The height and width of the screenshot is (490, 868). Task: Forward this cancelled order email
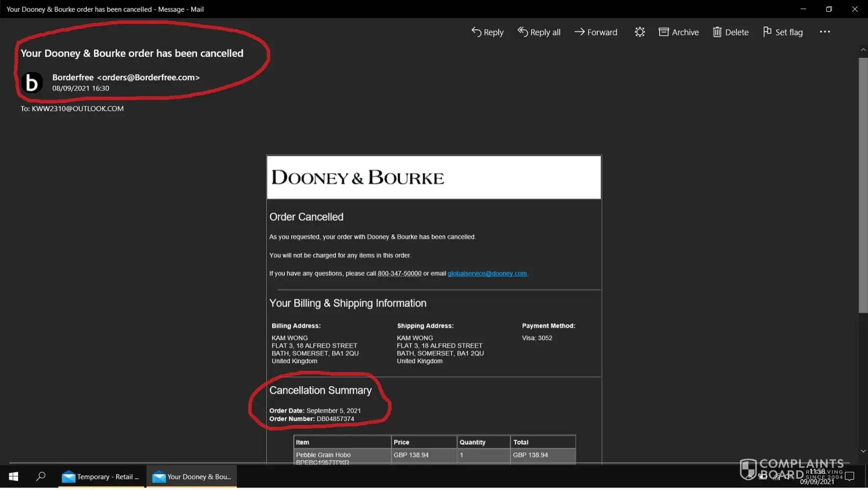tap(596, 32)
